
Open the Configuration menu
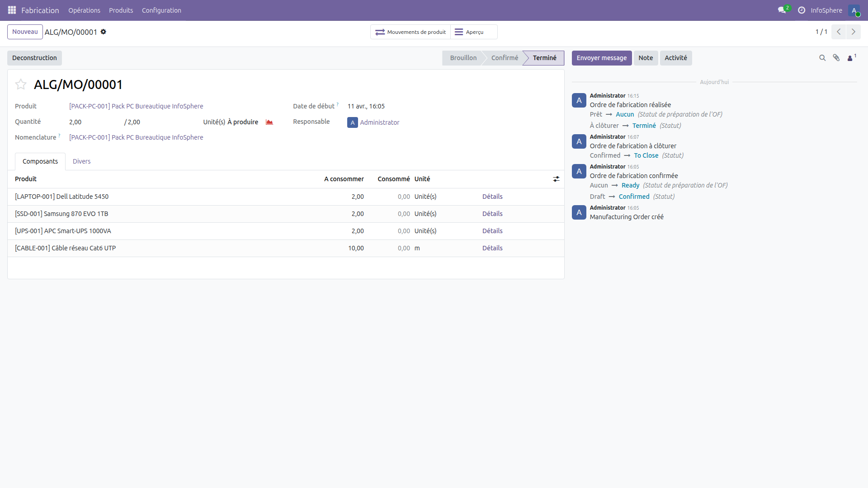pos(161,10)
